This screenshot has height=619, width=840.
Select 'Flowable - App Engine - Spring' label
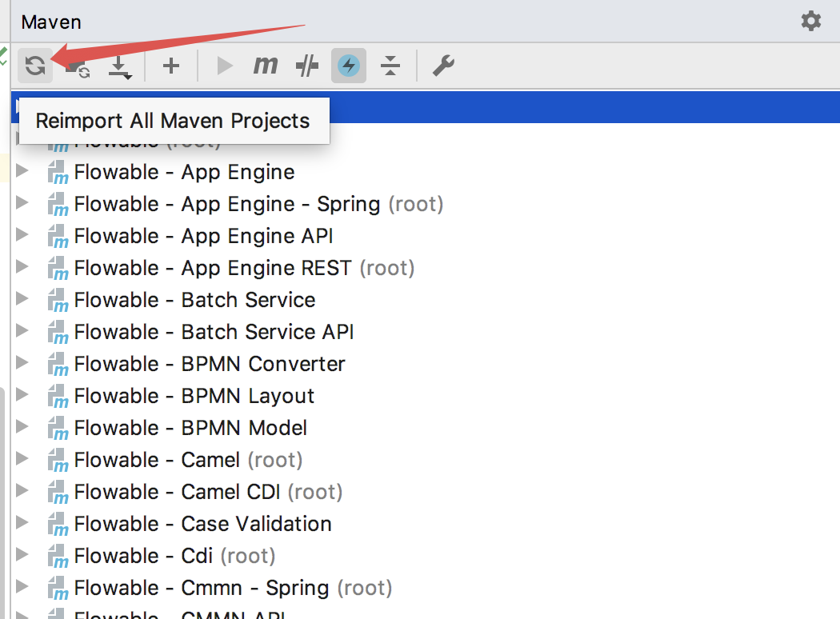[227, 204]
